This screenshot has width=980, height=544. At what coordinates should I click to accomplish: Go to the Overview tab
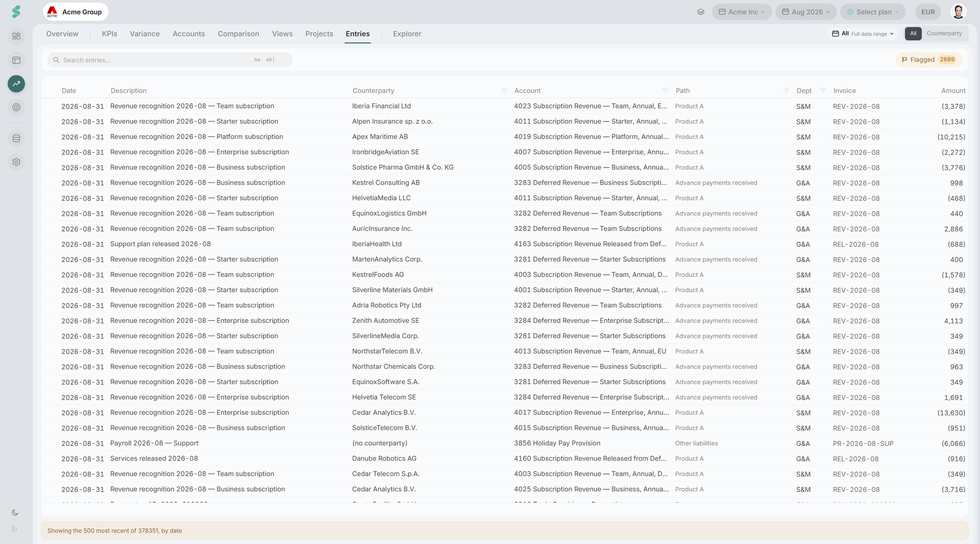click(62, 34)
